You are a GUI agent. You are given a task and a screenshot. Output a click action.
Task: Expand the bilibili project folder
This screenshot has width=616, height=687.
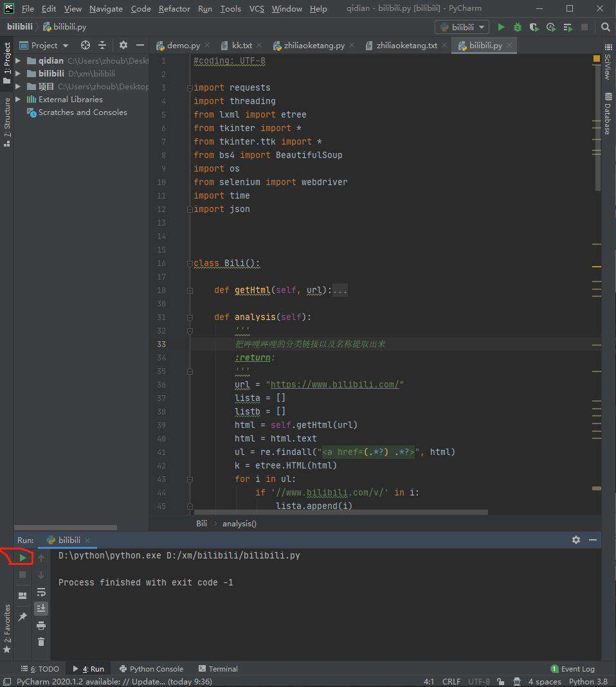[18, 74]
